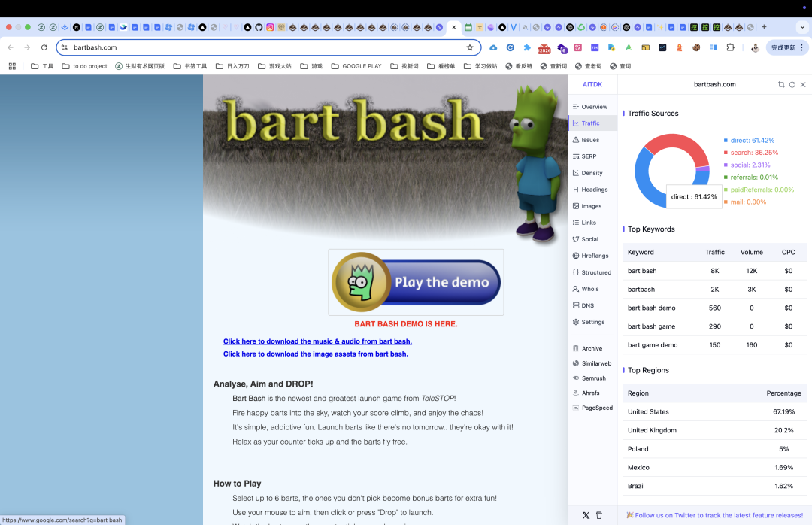The image size is (812, 525).
Task: Bookmark this page with the star icon
Action: (470, 47)
